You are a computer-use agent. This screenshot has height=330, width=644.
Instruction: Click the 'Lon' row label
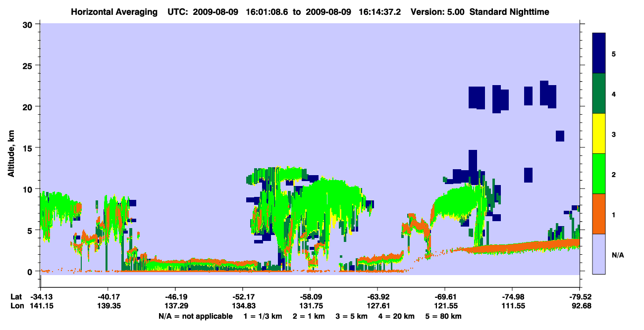16,306
